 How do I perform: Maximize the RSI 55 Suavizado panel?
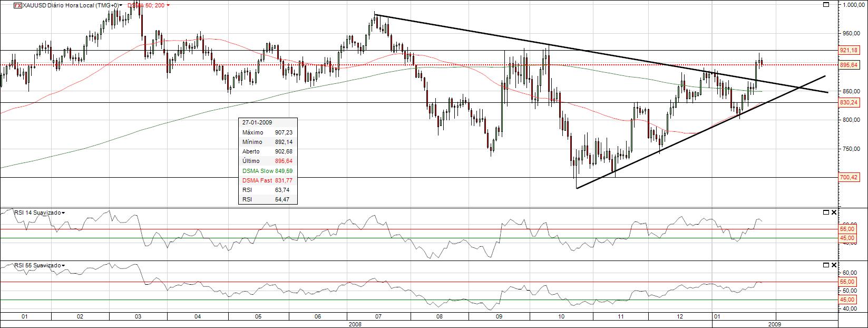click(x=826, y=265)
